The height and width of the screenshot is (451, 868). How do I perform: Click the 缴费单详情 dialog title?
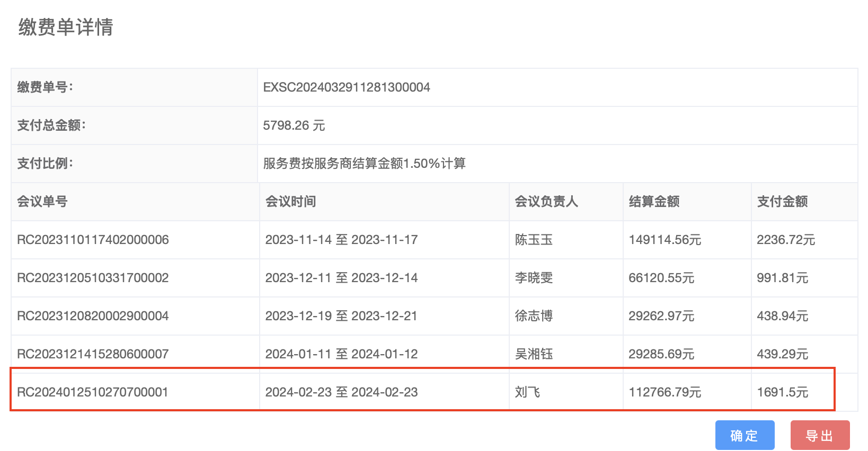[x=66, y=27]
